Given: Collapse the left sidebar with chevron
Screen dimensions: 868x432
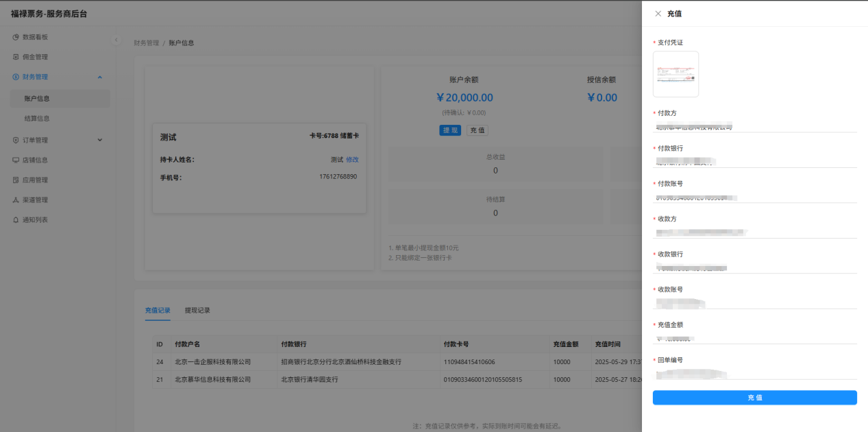Looking at the screenshot, I should [x=116, y=40].
